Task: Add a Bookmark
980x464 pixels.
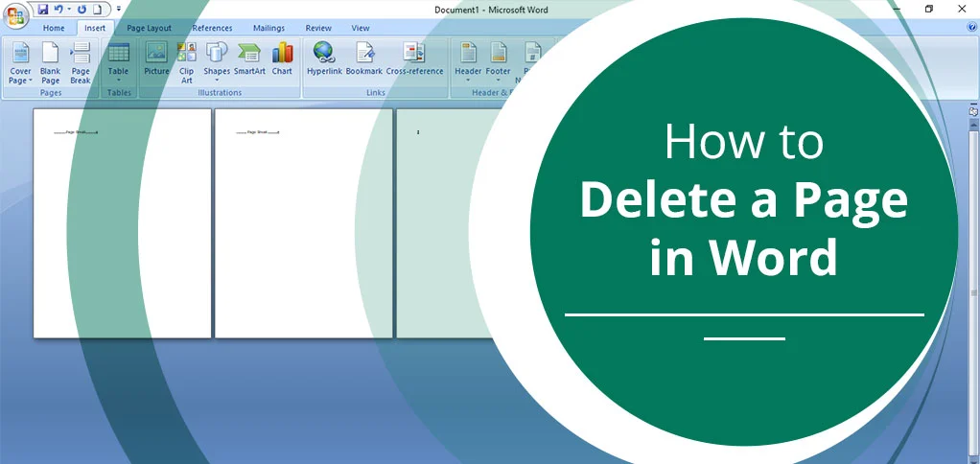Action: [363, 59]
